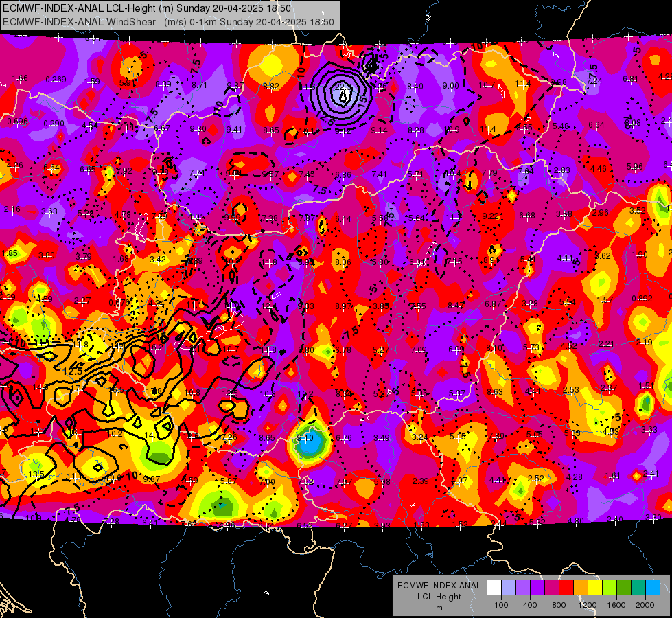Click the yellow legend swatch after 1200
Screen dimensions: 672x618
point(595,587)
